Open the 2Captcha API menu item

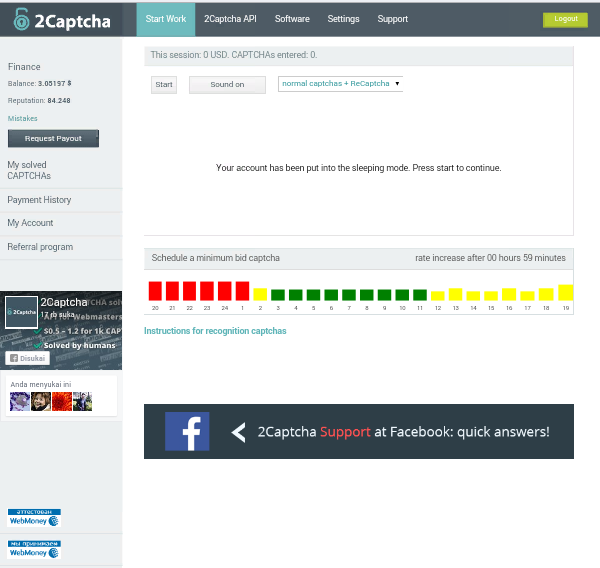click(230, 19)
